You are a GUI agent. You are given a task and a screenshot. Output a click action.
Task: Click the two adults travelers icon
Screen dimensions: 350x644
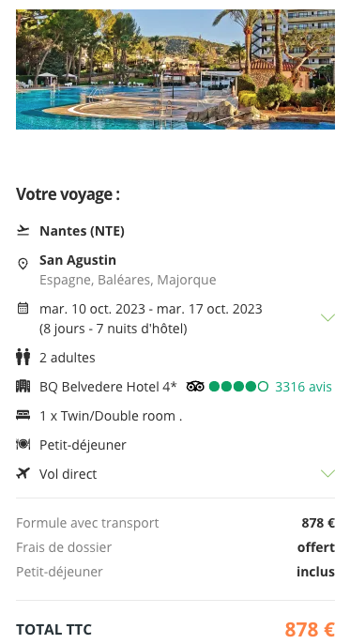[23, 357]
